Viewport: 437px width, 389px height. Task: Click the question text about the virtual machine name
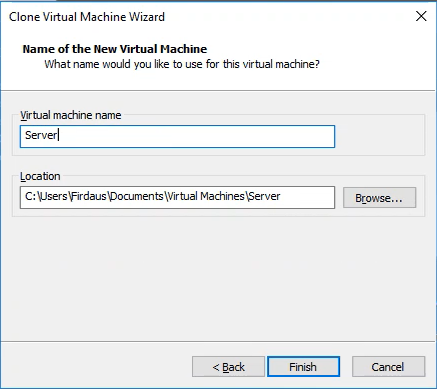point(182,64)
